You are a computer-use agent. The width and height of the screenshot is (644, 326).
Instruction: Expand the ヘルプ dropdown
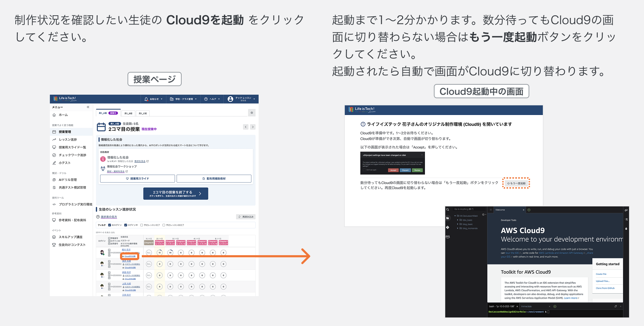pyautogui.click(x=212, y=99)
